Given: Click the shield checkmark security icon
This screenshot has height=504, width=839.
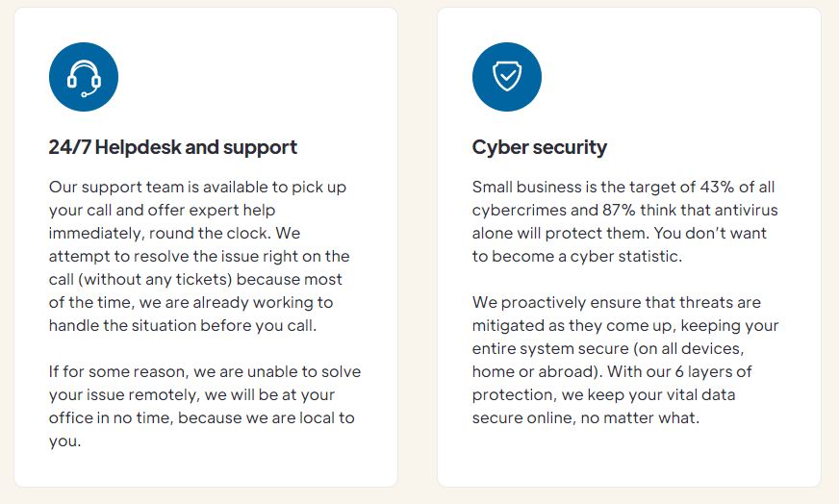Looking at the screenshot, I should [507, 78].
